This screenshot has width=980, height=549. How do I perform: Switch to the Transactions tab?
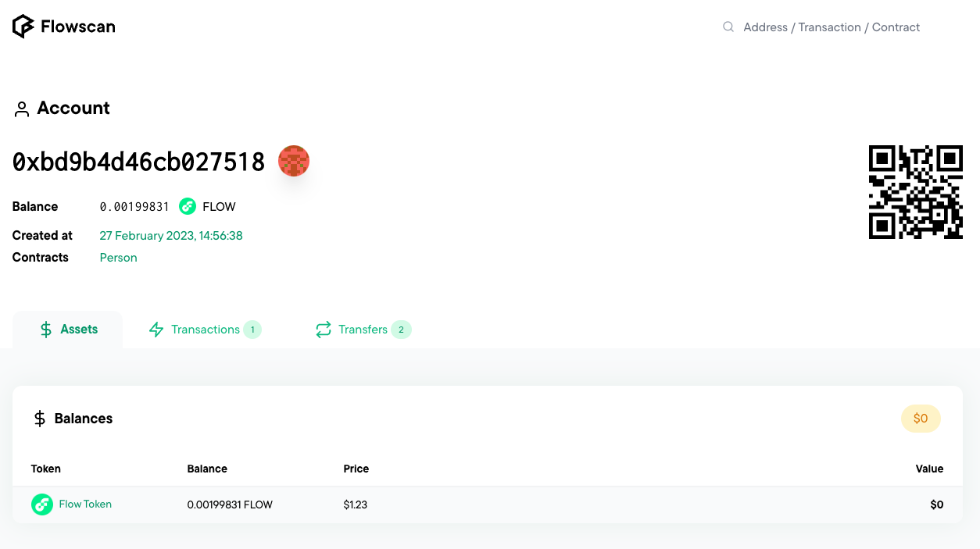205,330
